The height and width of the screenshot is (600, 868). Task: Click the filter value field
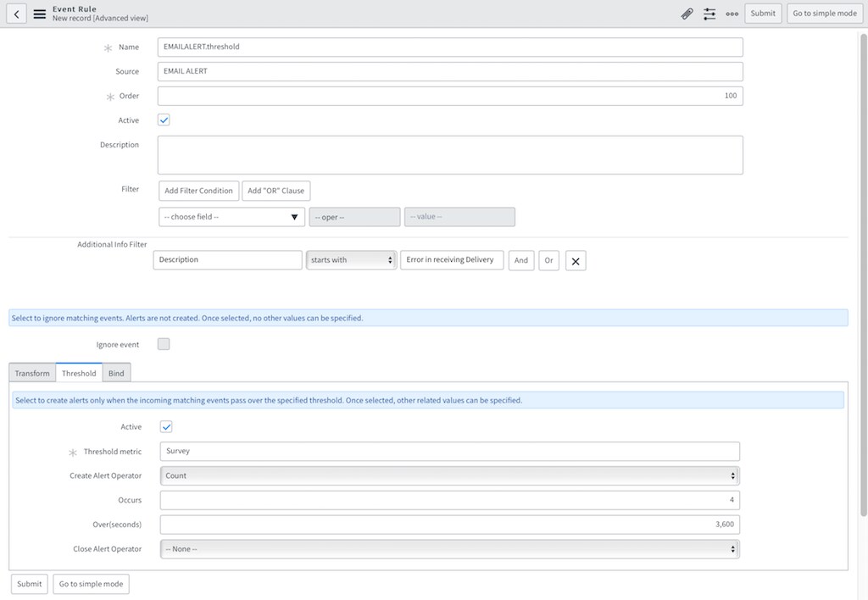tap(459, 217)
